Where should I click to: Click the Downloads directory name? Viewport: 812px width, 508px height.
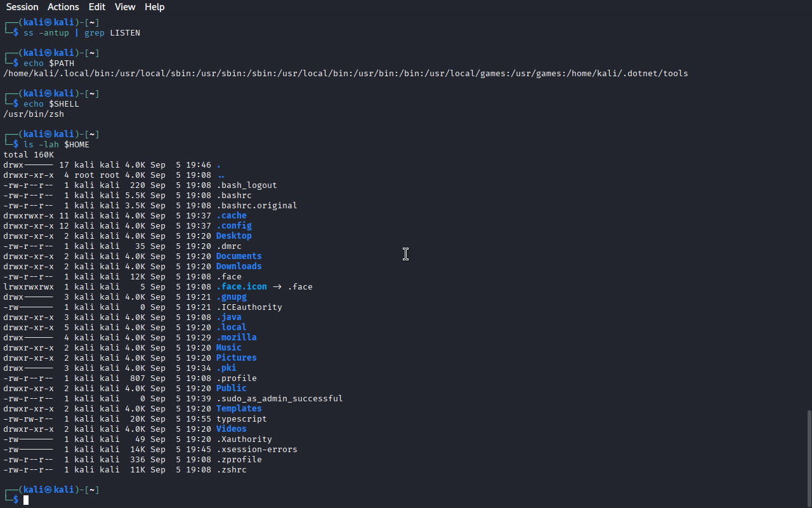239,266
